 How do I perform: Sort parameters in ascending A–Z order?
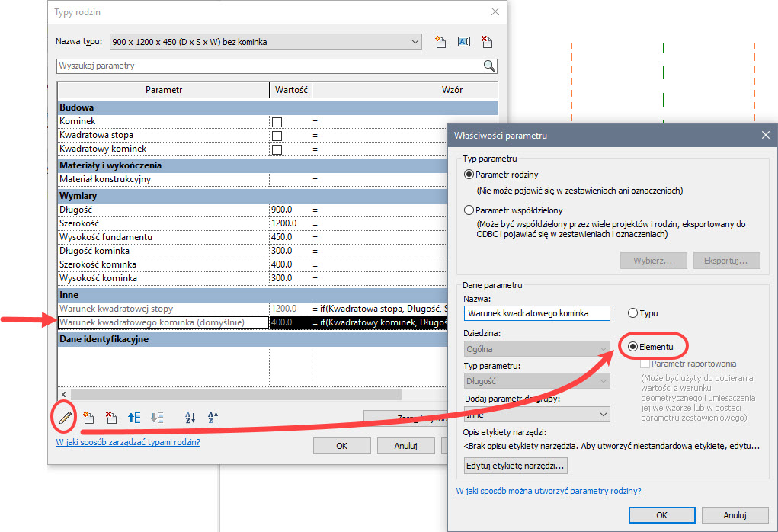point(190,417)
